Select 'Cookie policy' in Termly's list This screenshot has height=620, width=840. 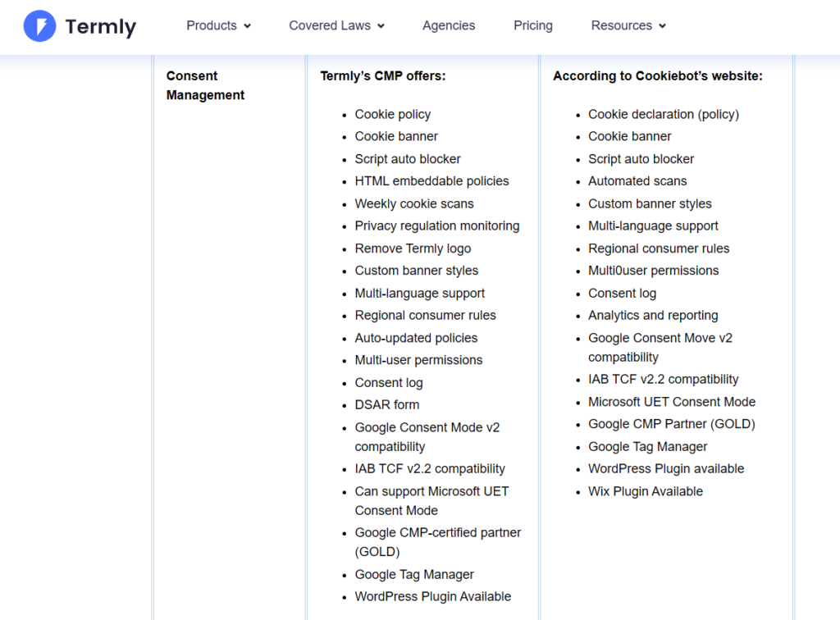[x=393, y=115]
